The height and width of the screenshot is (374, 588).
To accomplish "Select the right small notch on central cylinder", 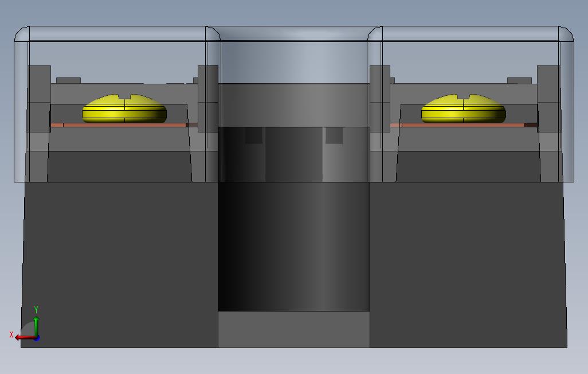I will click(334, 135).
